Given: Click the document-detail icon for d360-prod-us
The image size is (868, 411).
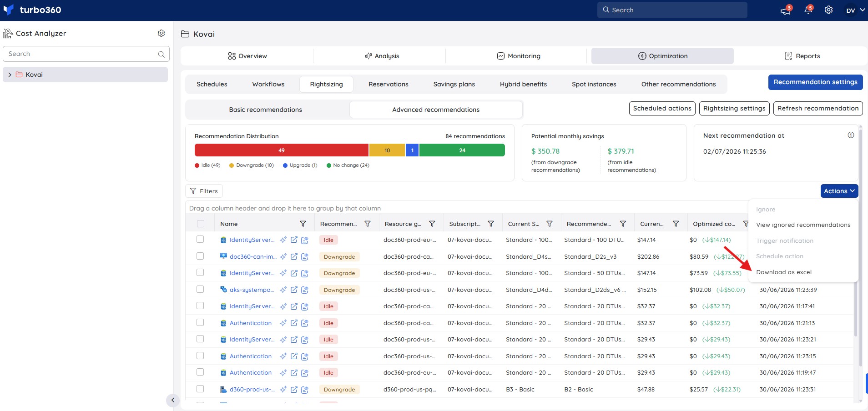Looking at the screenshot, I should pyautogui.click(x=305, y=389).
